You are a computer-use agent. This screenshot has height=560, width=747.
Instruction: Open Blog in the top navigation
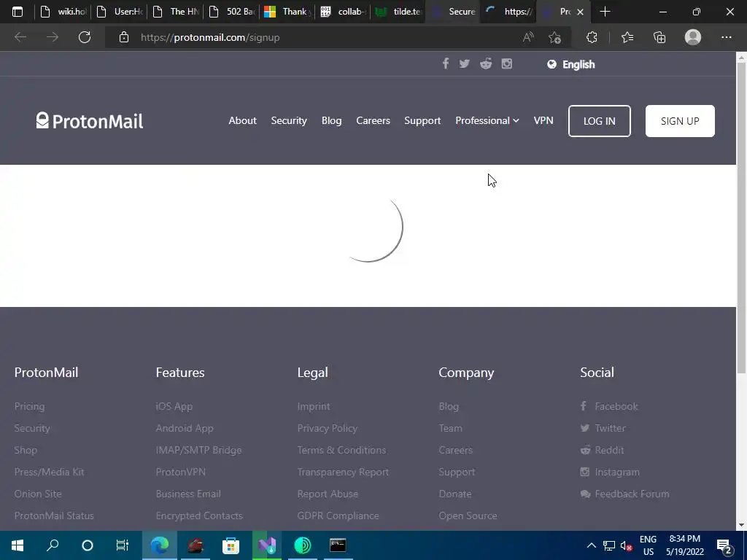tap(331, 120)
